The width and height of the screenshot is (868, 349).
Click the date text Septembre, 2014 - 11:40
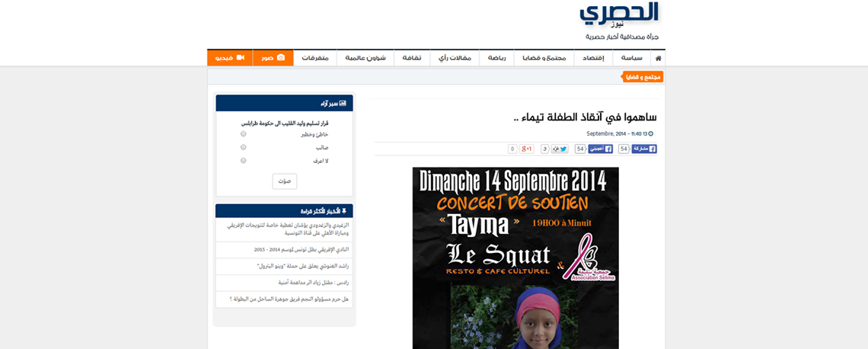click(x=617, y=133)
